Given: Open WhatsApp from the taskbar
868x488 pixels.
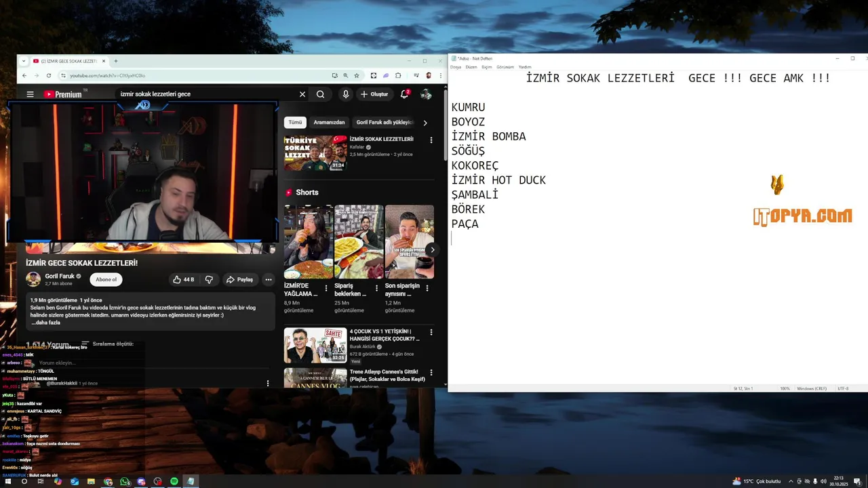Looking at the screenshot, I should (x=125, y=481).
